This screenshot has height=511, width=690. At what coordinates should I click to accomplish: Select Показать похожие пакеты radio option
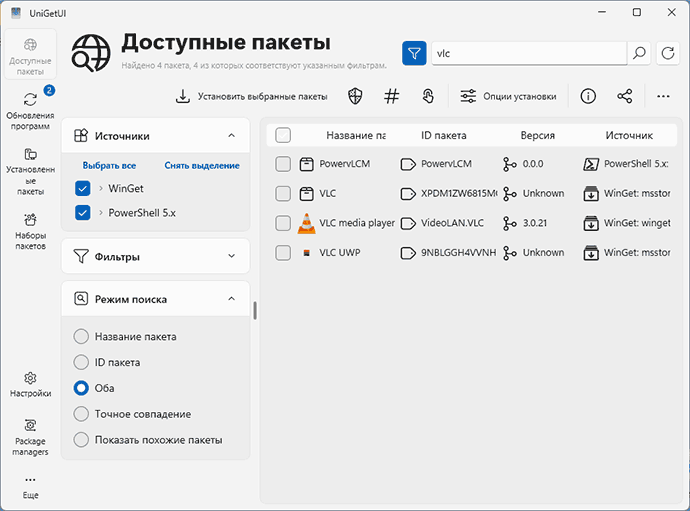[81, 440]
